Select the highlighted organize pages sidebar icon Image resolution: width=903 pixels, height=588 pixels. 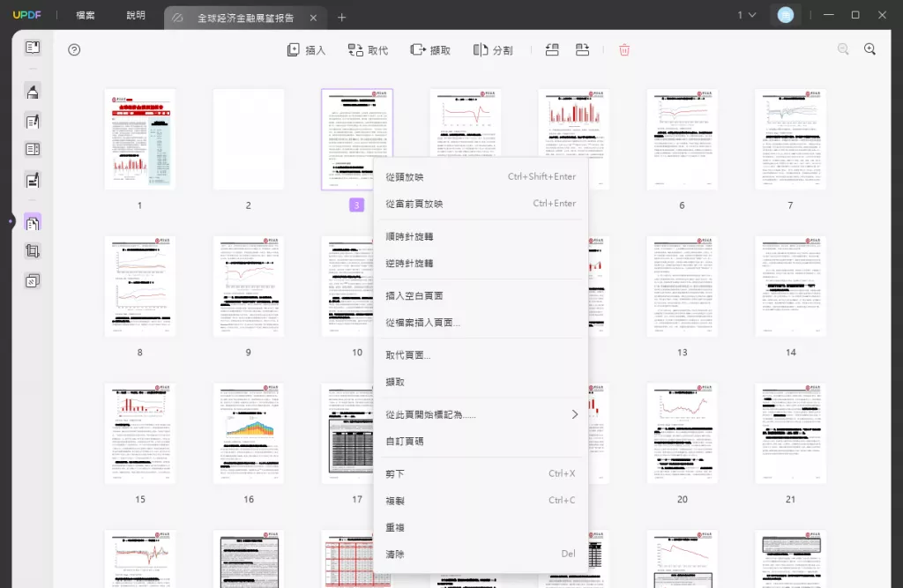coord(33,222)
